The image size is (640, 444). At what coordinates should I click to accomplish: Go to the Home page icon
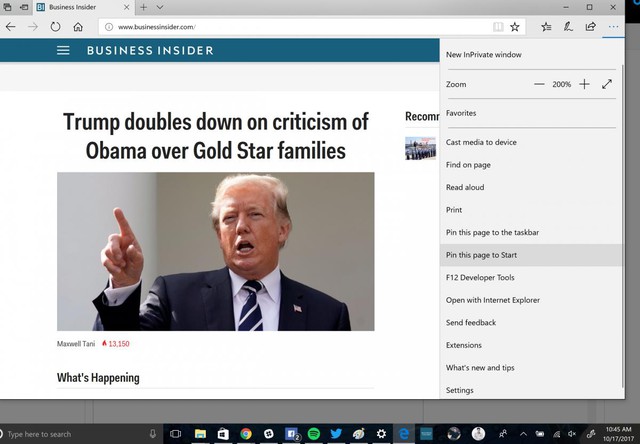coord(78,27)
